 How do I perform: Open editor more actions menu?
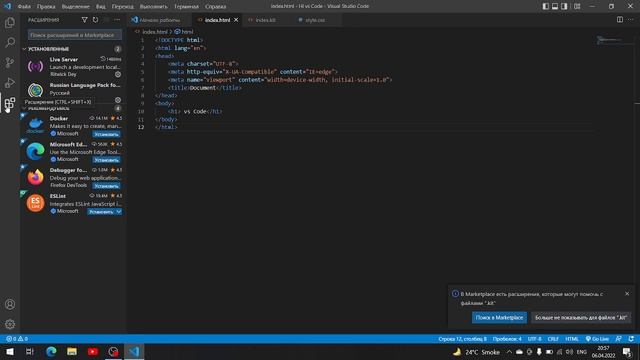click(x=631, y=20)
